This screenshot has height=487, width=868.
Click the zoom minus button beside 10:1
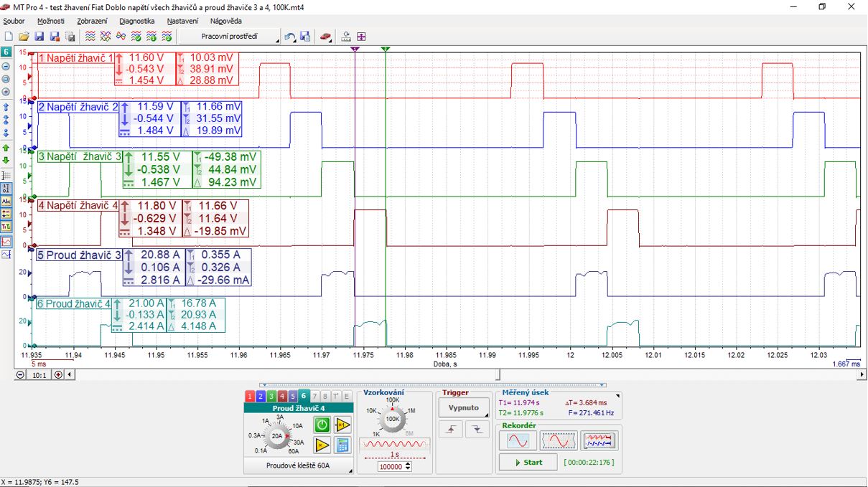pyautogui.click(x=20, y=374)
